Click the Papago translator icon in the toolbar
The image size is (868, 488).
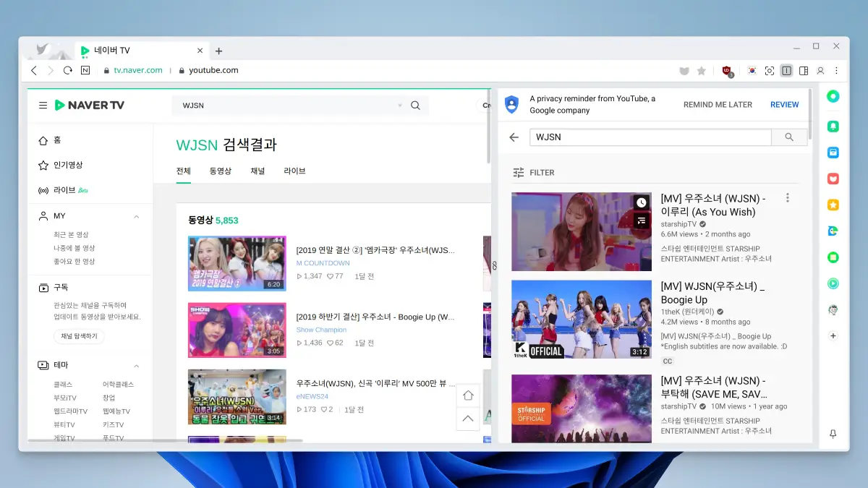click(752, 71)
